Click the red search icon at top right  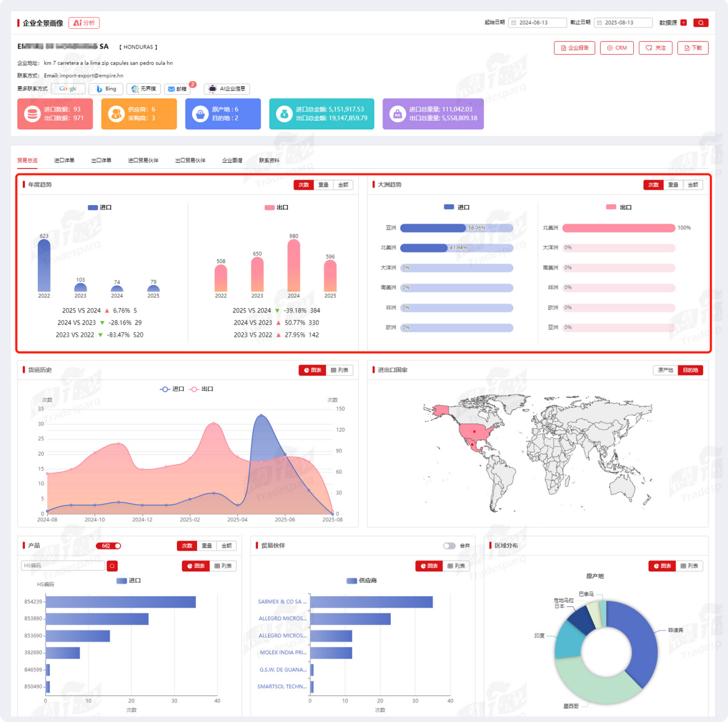tap(700, 23)
